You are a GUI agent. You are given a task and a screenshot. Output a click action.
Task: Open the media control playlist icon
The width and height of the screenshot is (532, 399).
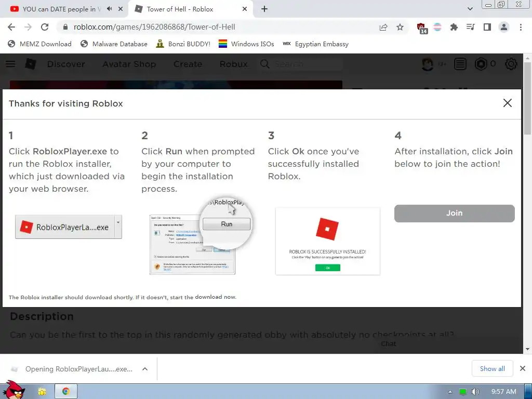[x=470, y=27]
